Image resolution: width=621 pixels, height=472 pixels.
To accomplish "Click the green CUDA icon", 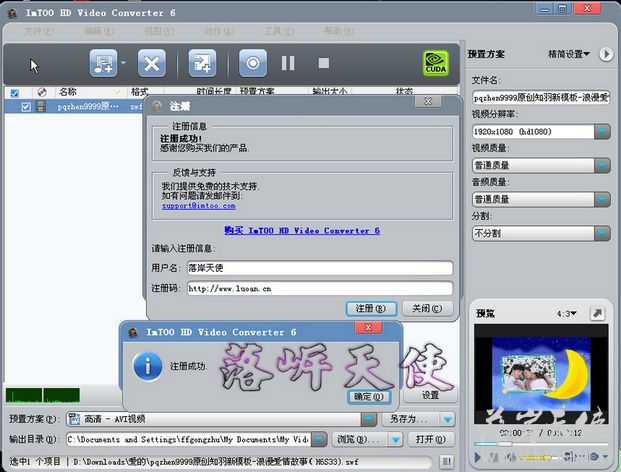I will pyautogui.click(x=436, y=63).
